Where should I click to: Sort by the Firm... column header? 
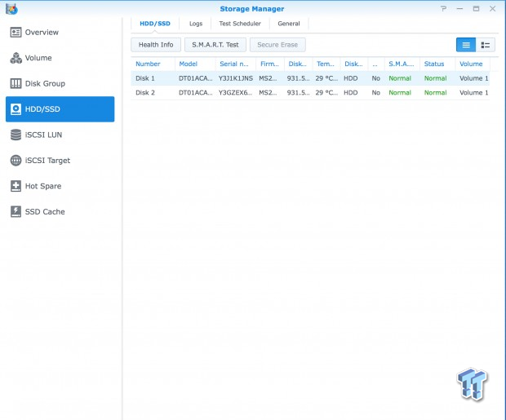[x=269, y=64]
